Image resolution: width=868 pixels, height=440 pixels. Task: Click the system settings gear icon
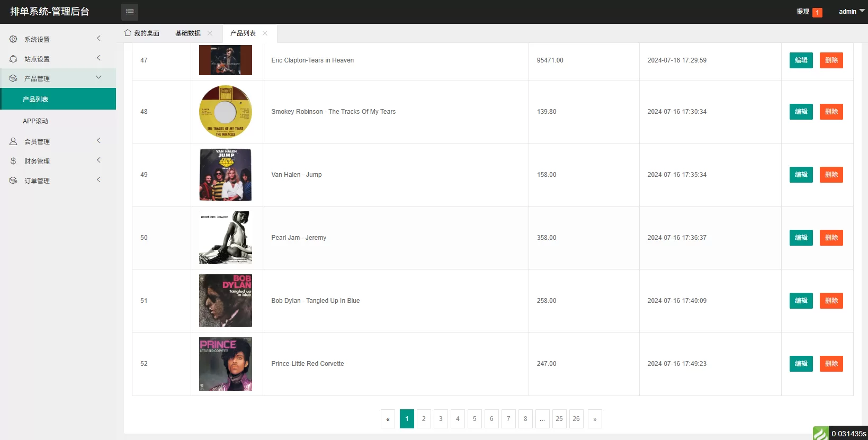[13, 39]
